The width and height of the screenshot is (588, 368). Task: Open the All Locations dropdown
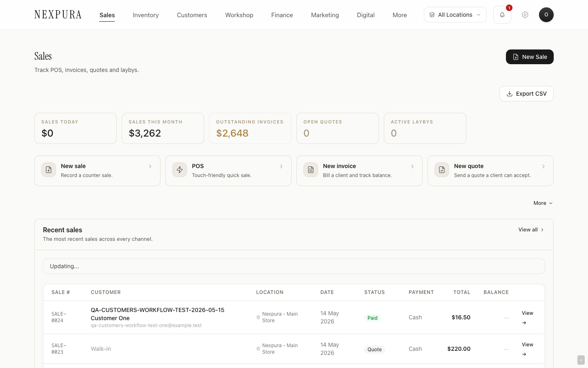coord(455,15)
